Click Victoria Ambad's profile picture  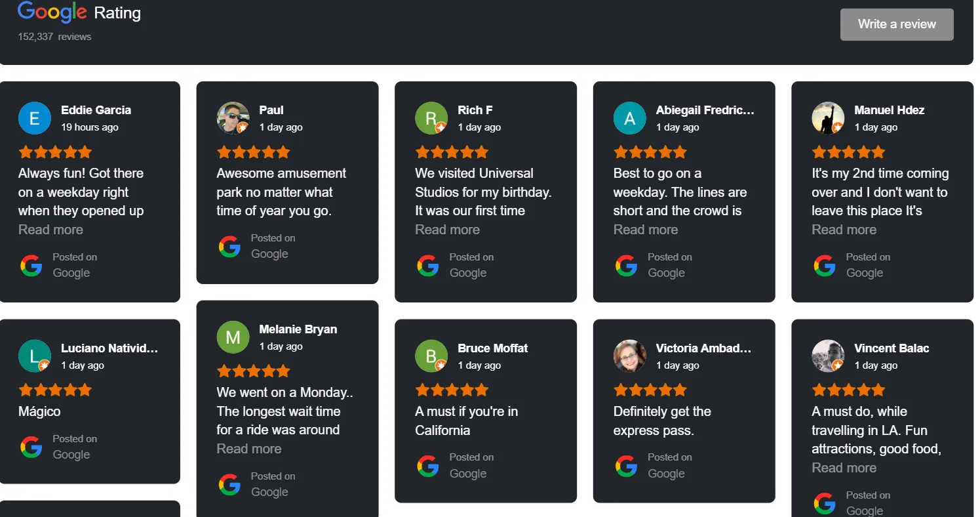pyautogui.click(x=629, y=356)
